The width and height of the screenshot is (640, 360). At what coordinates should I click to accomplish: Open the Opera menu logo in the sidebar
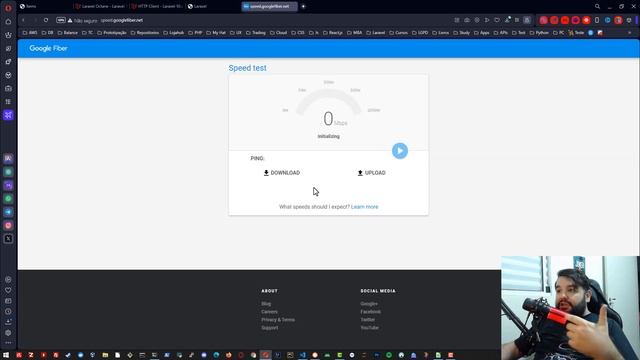[x=8, y=8]
